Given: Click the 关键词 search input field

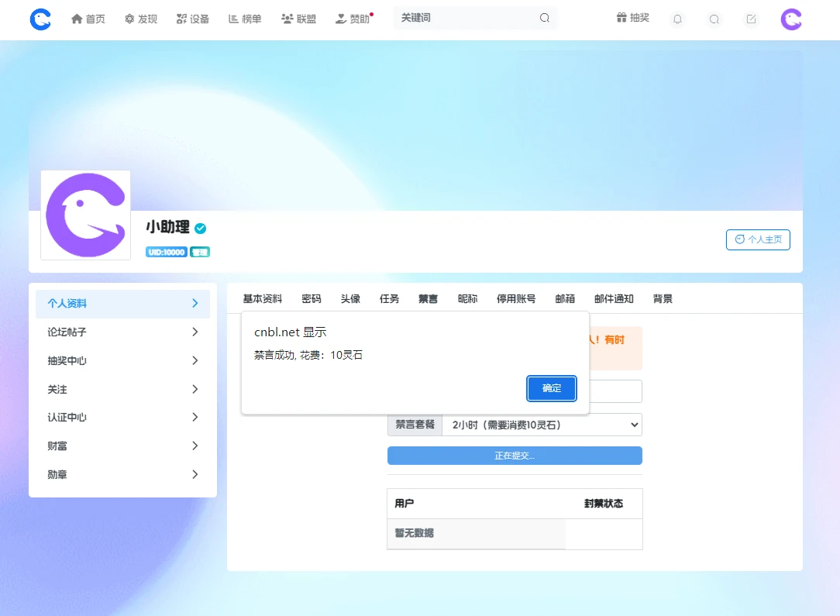Looking at the screenshot, I should (x=465, y=19).
